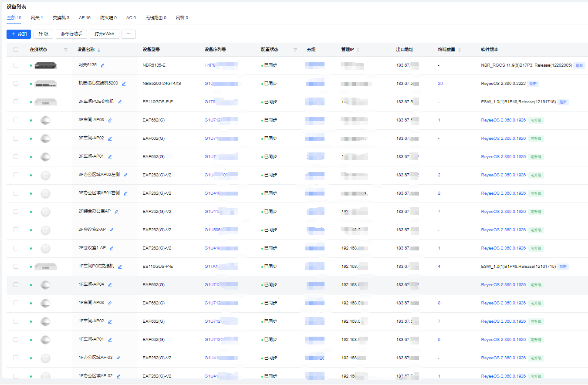Sort by 管理IP column arrows

pos(358,50)
